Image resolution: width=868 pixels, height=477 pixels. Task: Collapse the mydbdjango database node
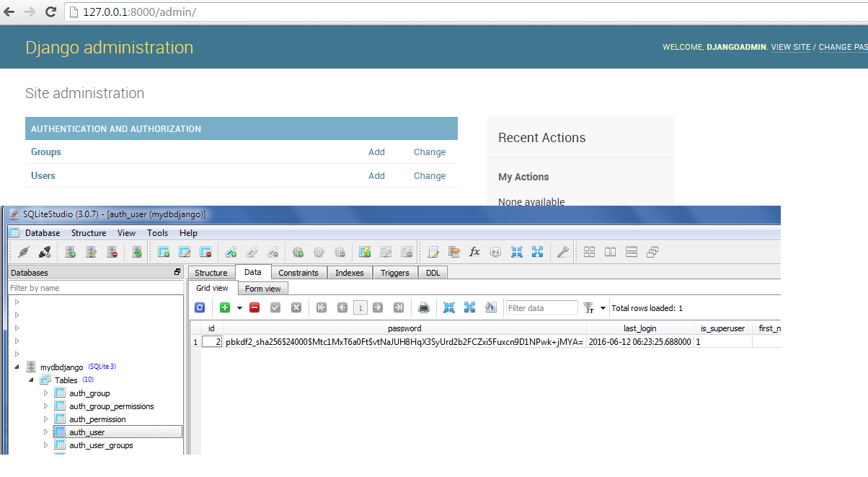pyautogui.click(x=17, y=367)
